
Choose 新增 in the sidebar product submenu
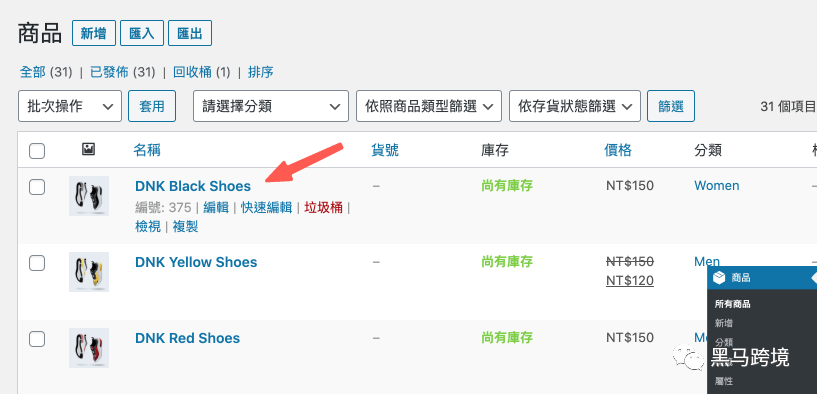point(724,323)
